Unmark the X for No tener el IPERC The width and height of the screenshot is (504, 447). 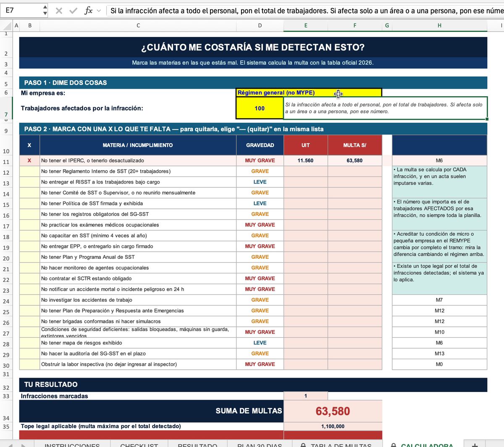(29, 160)
